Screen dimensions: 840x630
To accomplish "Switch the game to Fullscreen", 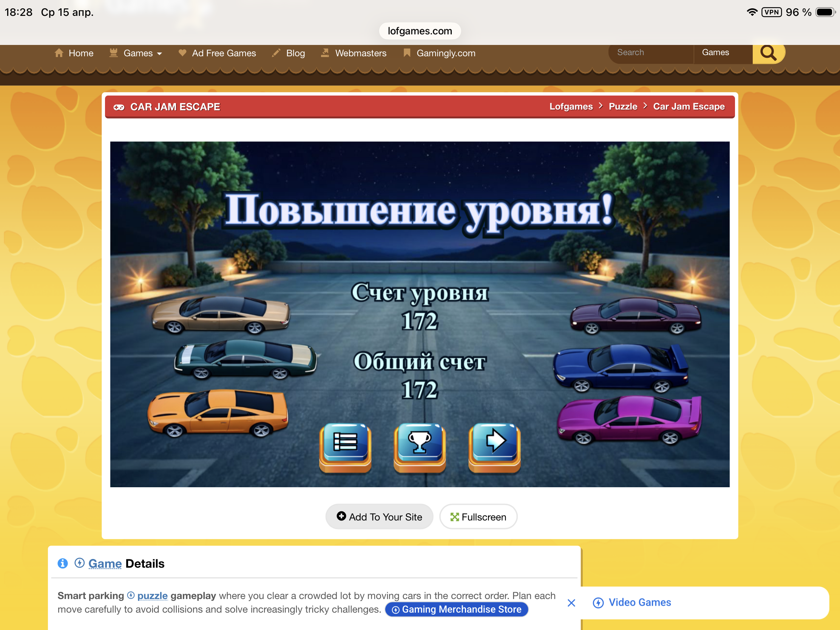I will click(x=478, y=516).
